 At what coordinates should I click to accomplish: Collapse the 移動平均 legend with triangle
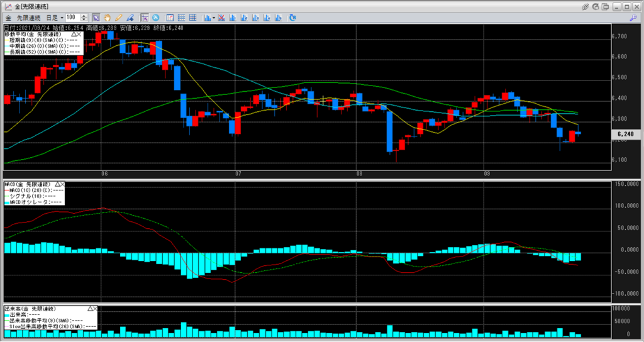tap(74, 35)
